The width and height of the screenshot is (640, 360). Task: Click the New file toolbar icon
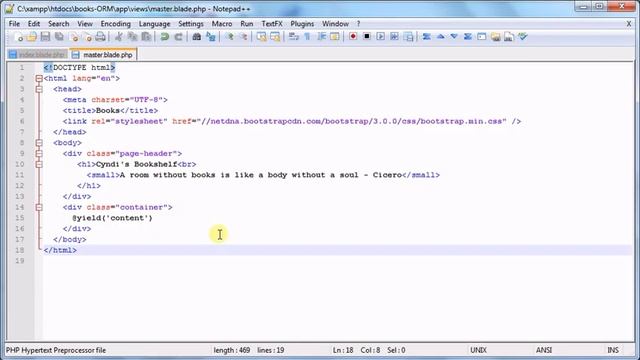pyautogui.click(x=19, y=37)
